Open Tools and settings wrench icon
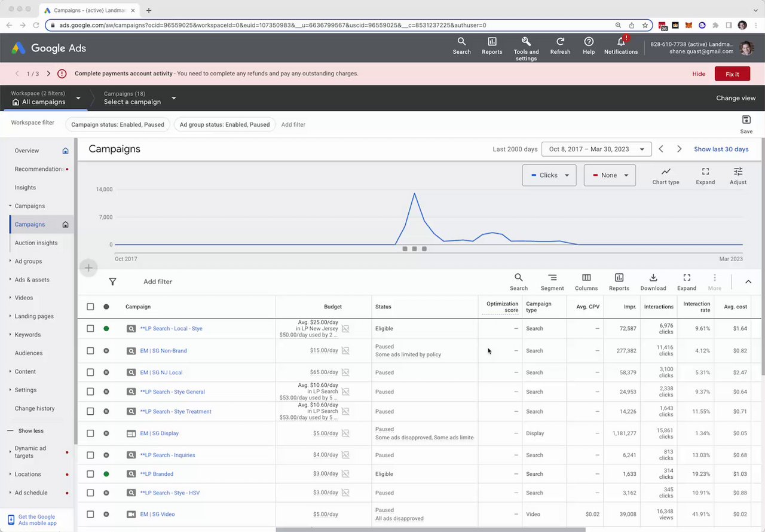765x532 pixels. click(x=526, y=41)
